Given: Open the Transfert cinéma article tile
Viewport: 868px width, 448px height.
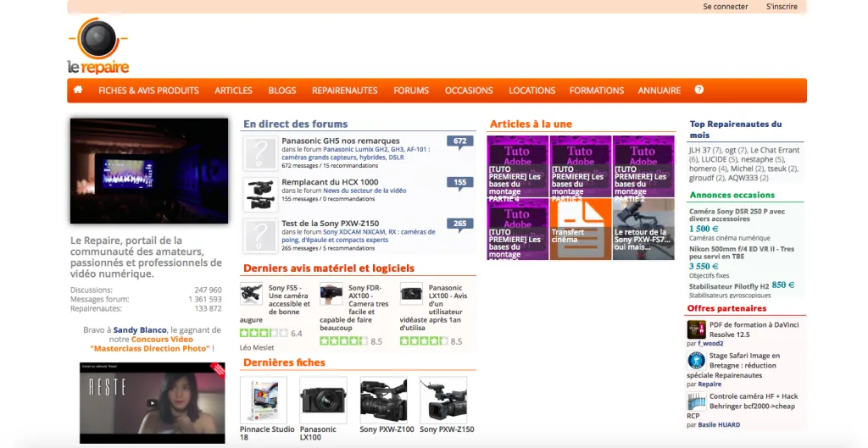Looking at the screenshot, I should [581, 229].
